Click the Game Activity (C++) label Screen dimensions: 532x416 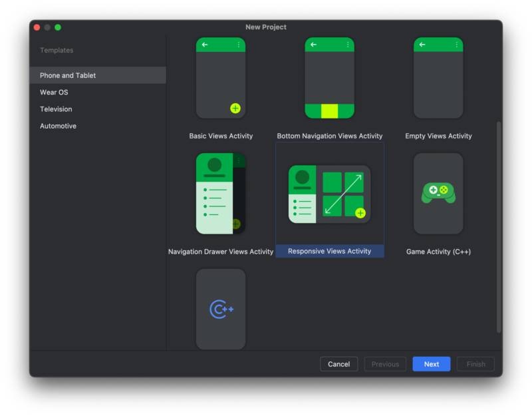[x=438, y=252]
